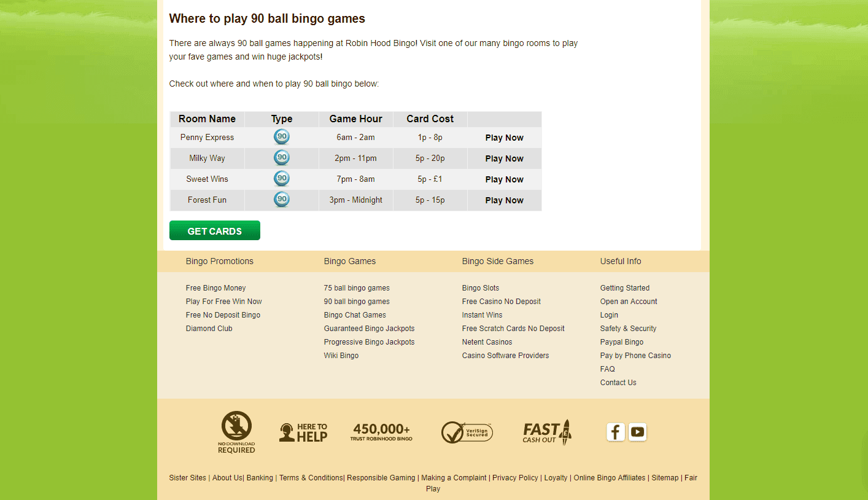868x500 pixels.
Task: Go to the Contact Us page
Action: (x=618, y=383)
